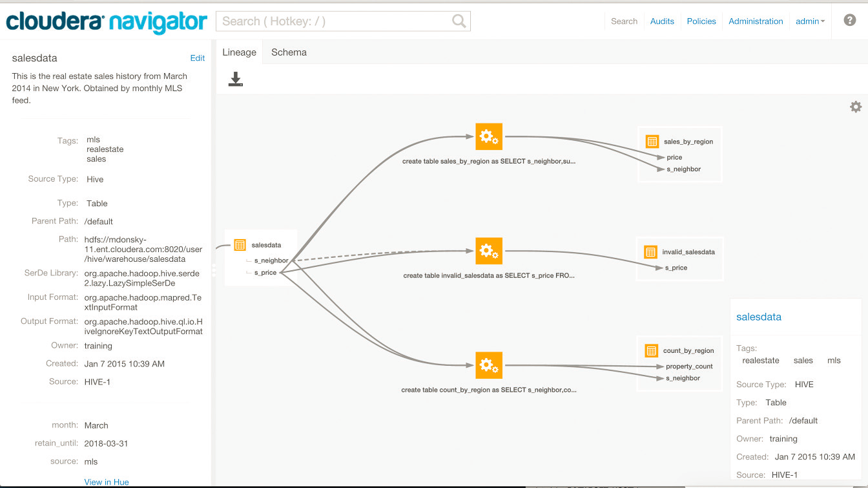Select the count_by_region operation gear node
The width and height of the screenshot is (868, 488).
tap(488, 365)
